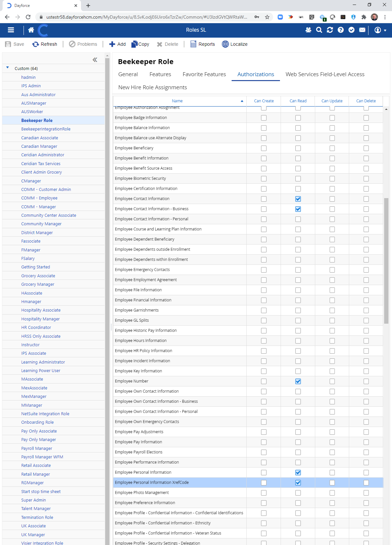Screen dimensions: 392x545
Task: Open the checkmark tasks icon in the header
Action: click(x=351, y=30)
